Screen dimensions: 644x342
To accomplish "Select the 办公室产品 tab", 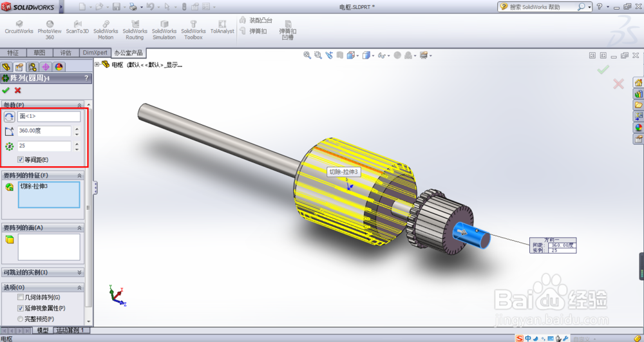I will (x=129, y=53).
